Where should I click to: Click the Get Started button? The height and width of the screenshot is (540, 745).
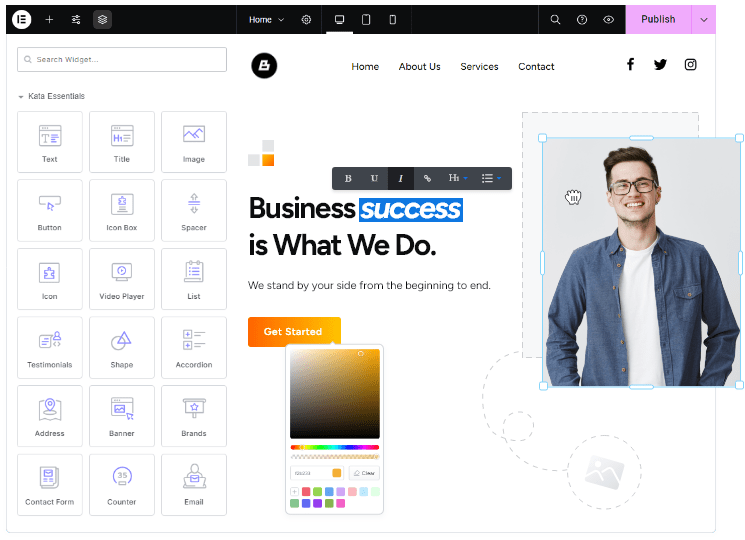click(x=293, y=331)
